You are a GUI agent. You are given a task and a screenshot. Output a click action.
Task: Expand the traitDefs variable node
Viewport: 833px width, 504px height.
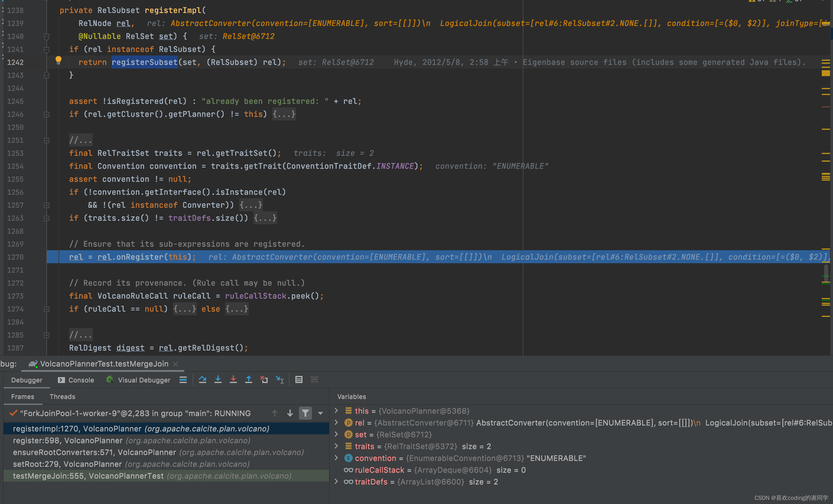336,482
